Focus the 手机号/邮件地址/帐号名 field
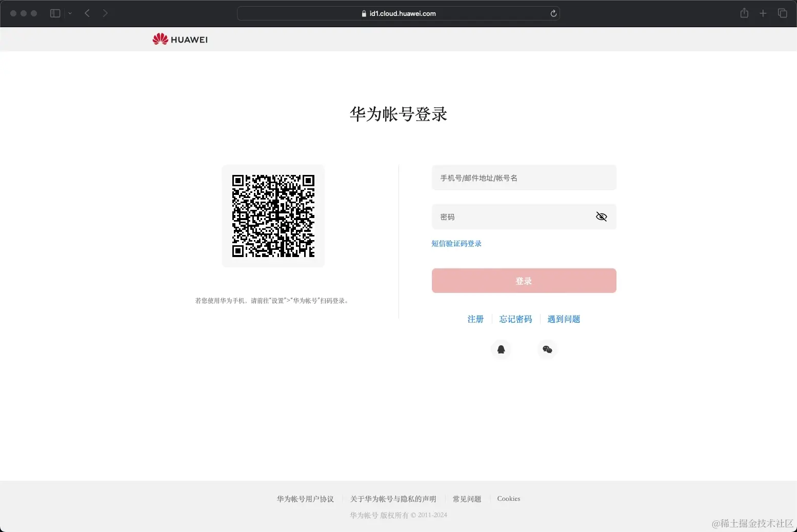The width and height of the screenshot is (797, 532). click(524, 178)
